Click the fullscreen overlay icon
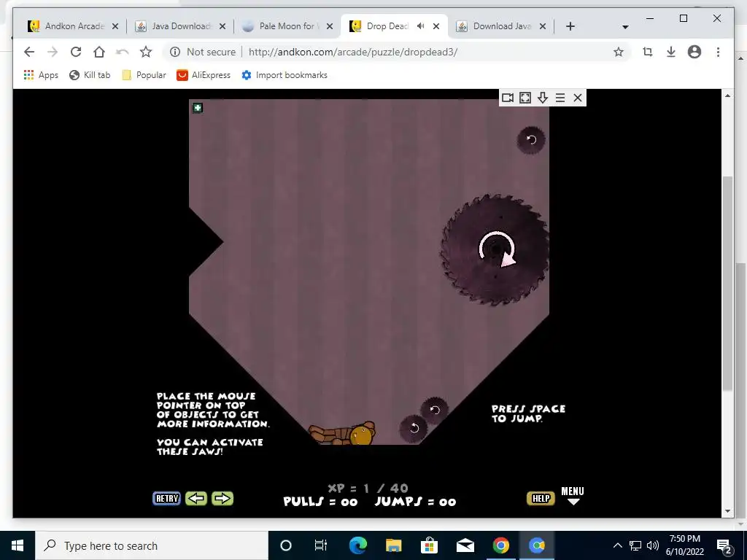 coord(525,98)
